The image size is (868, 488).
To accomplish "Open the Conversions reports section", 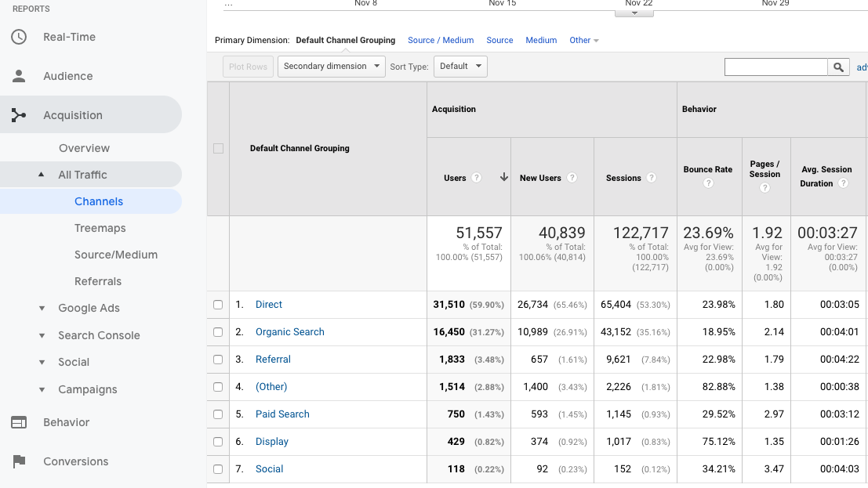I will tap(76, 461).
